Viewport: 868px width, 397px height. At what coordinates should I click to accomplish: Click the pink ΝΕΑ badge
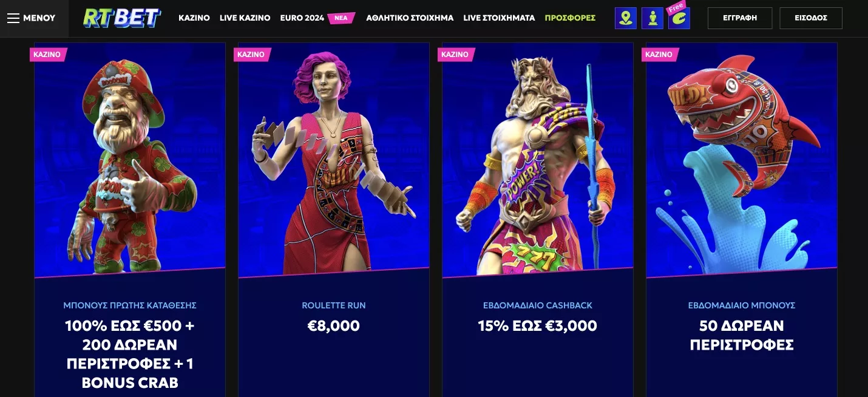tap(341, 18)
